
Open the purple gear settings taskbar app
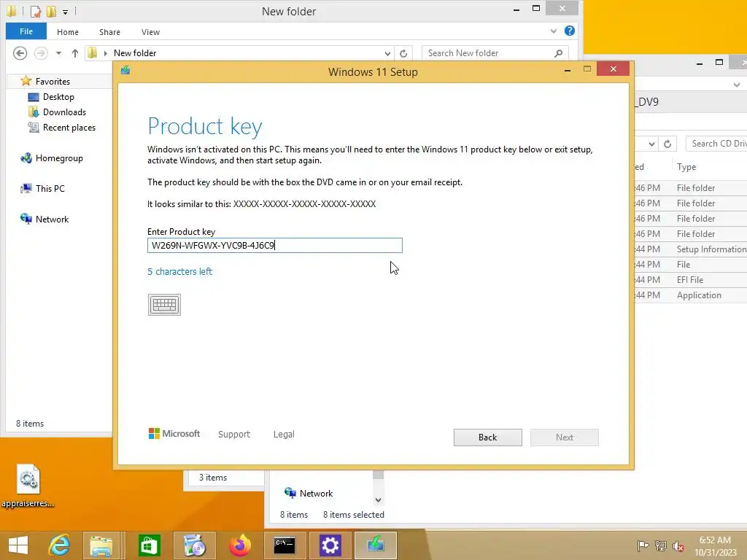coord(330,545)
